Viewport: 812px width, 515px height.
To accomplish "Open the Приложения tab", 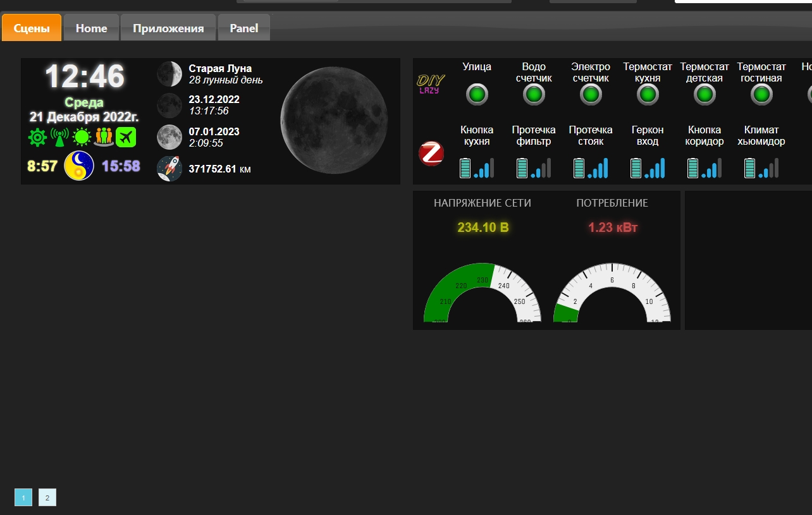I will click(168, 28).
